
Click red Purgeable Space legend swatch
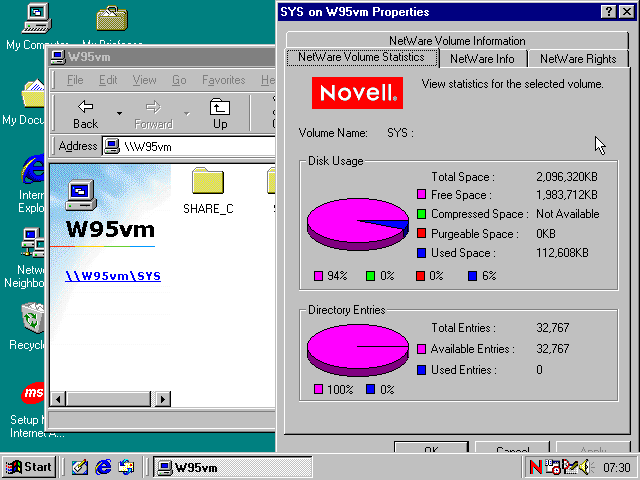click(421, 233)
